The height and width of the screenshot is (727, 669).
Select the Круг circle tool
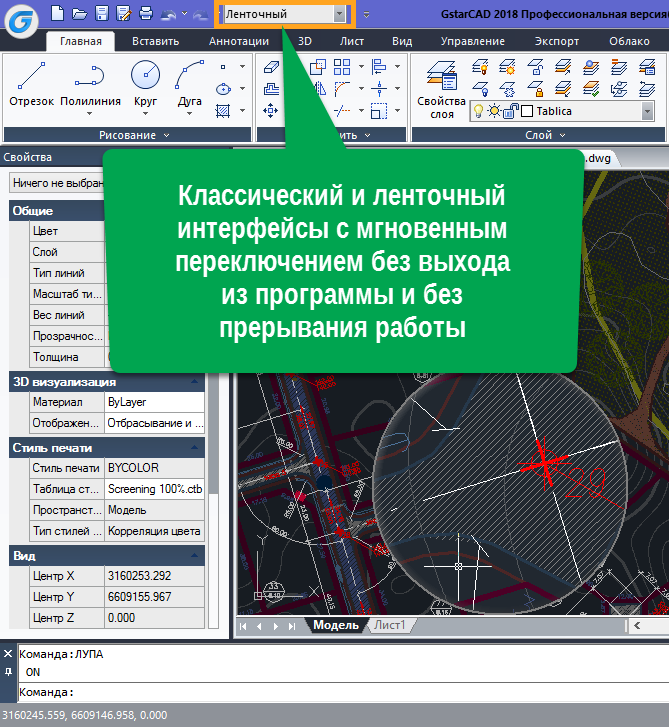click(x=146, y=83)
